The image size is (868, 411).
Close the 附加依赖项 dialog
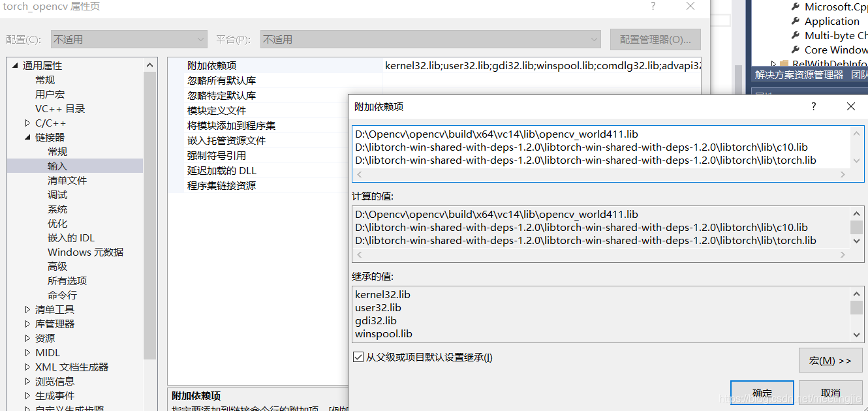coord(850,106)
